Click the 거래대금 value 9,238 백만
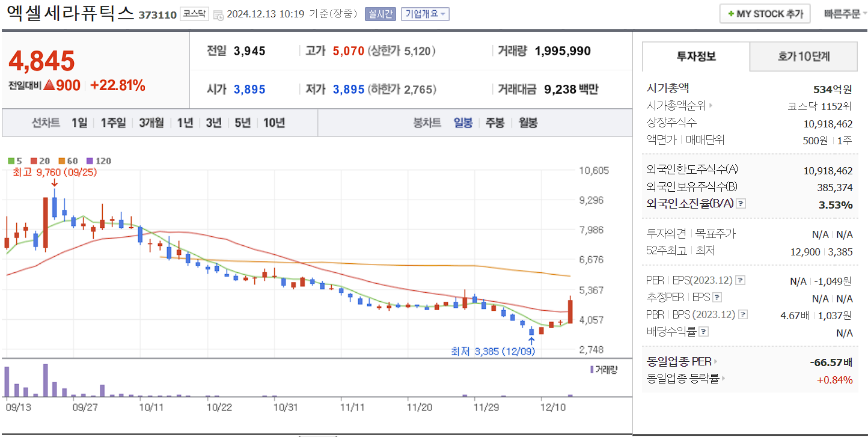 pos(571,90)
